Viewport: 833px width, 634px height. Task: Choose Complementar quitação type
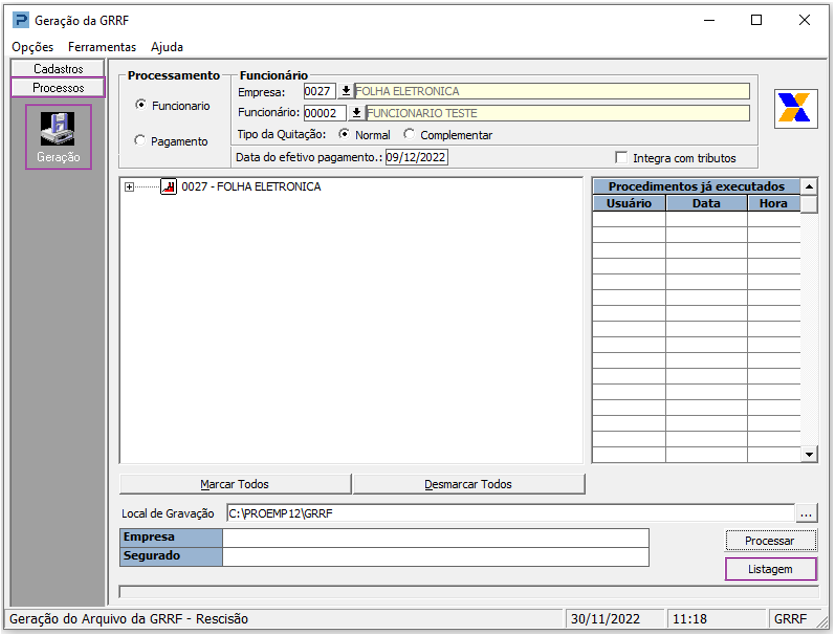coord(410,135)
